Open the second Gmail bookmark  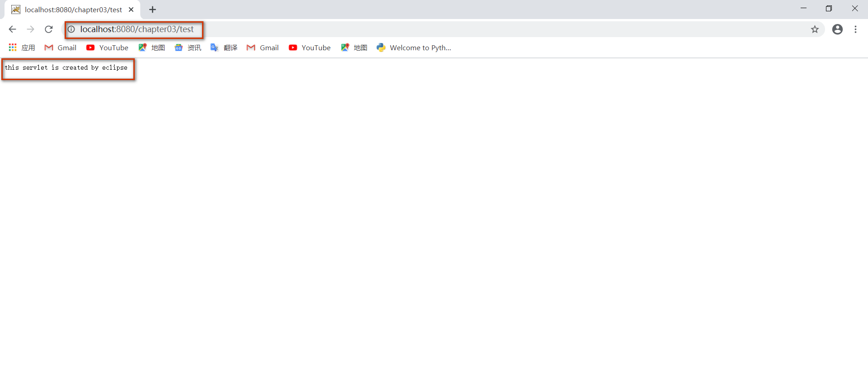point(263,48)
